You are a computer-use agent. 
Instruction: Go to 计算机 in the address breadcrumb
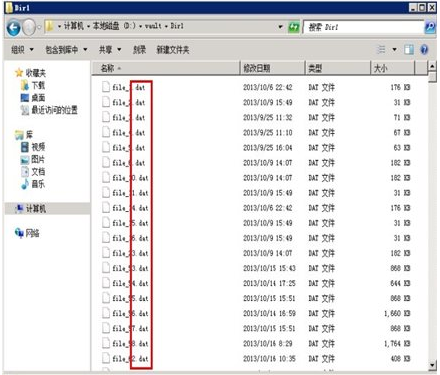coord(74,26)
